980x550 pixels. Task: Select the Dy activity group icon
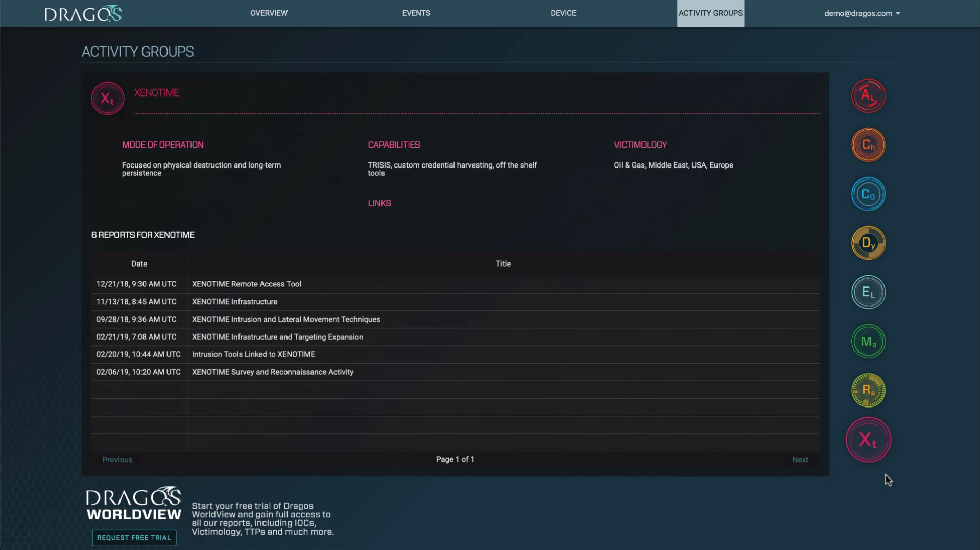[868, 243]
